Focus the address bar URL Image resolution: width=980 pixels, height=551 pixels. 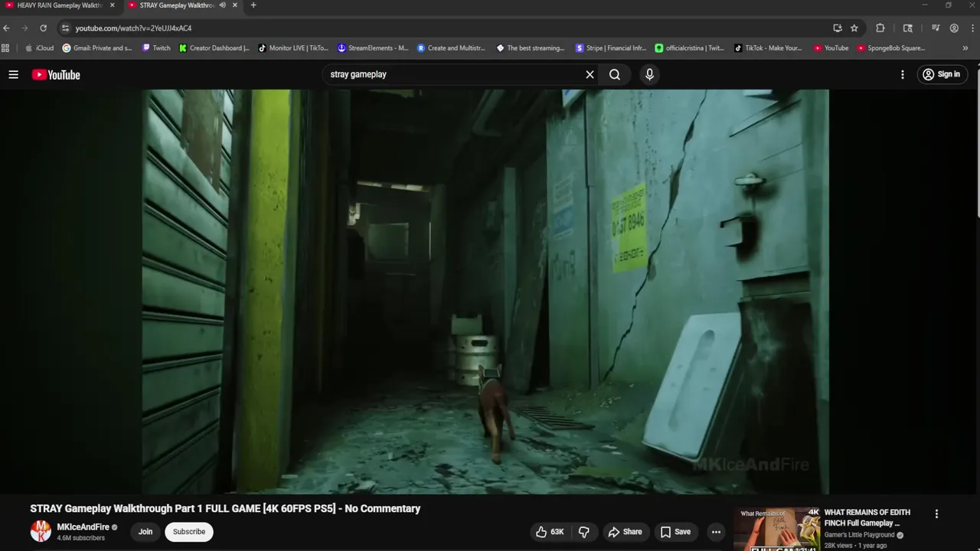(133, 28)
